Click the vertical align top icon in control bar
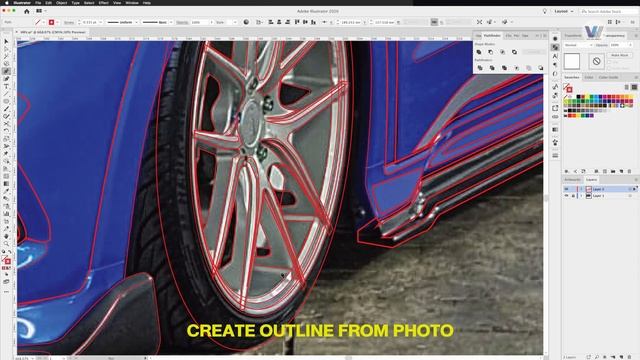The width and height of the screenshot is (640, 360). click(x=297, y=22)
